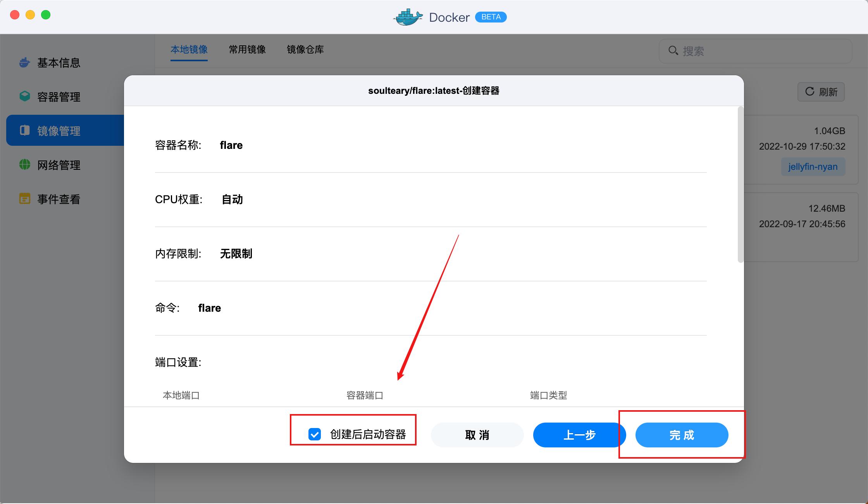Select the 网络管理 globe icon
Viewport: 868px width, 504px height.
pyautogui.click(x=24, y=165)
